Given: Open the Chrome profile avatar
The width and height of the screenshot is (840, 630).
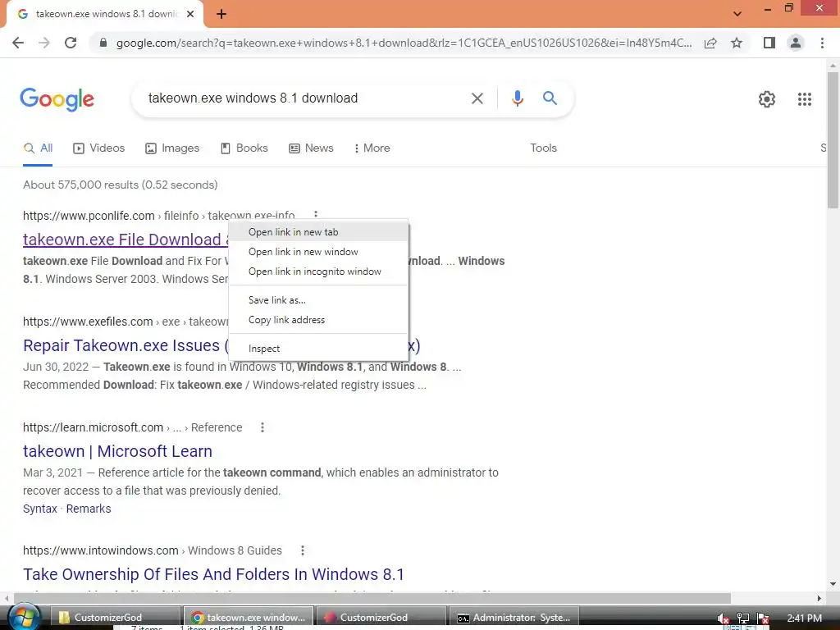Looking at the screenshot, I should (x=796, y=43).
